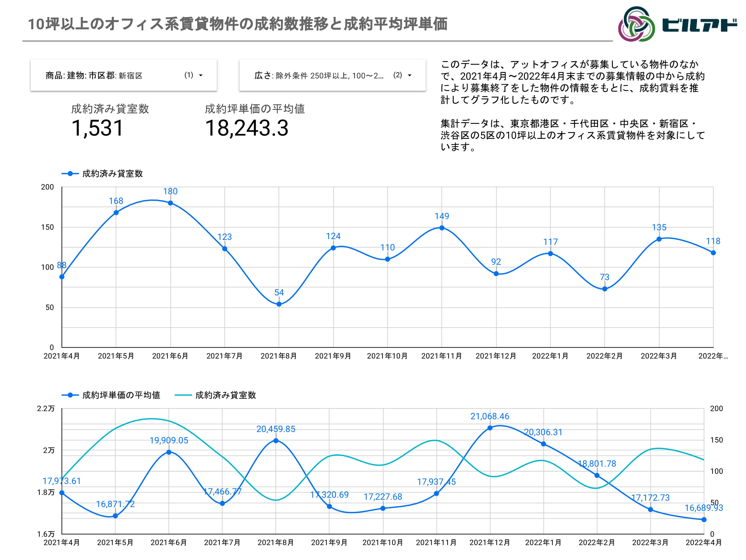Click the 180 data point for 2021年6月
The width and height of the screenshot is (746, 560).
tap(170, 203)
